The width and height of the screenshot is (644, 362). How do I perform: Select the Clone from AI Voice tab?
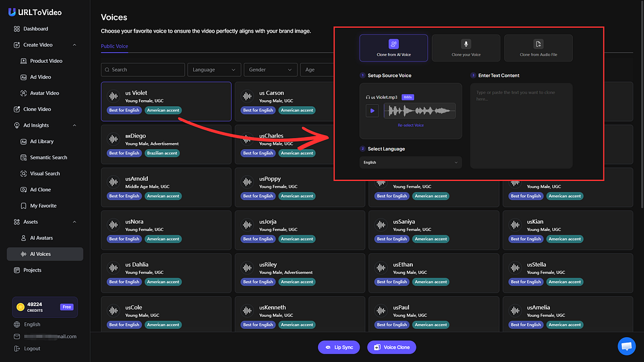(394, 48)
